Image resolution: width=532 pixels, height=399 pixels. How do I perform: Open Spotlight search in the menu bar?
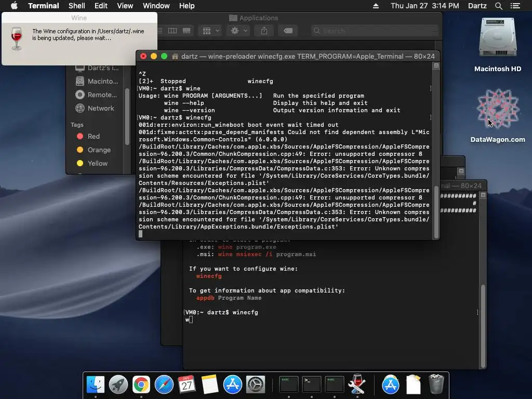point(498,6)
